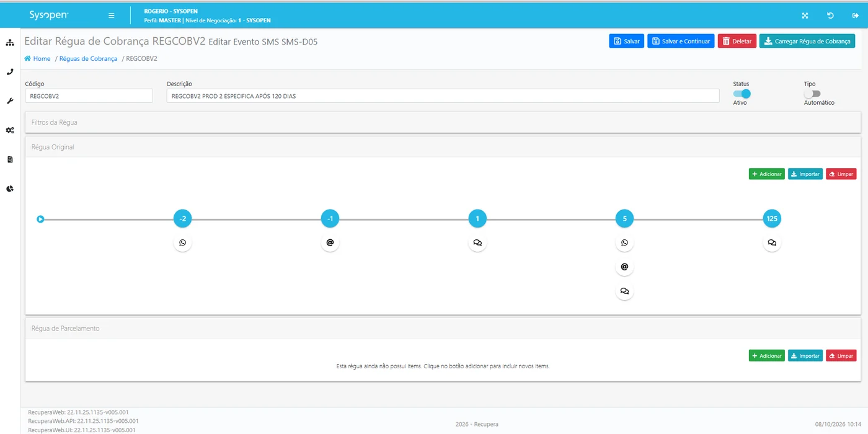The height and width of the screenshot is (434, 868).
Task: Click the red Deletar button
Action: pyautogui.click(x=737, y=41)
